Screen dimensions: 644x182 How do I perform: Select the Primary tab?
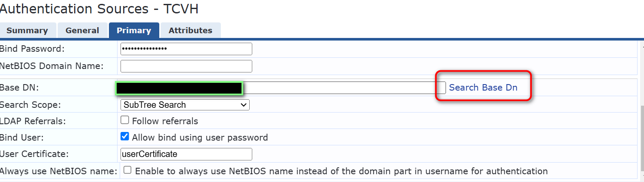134,31
